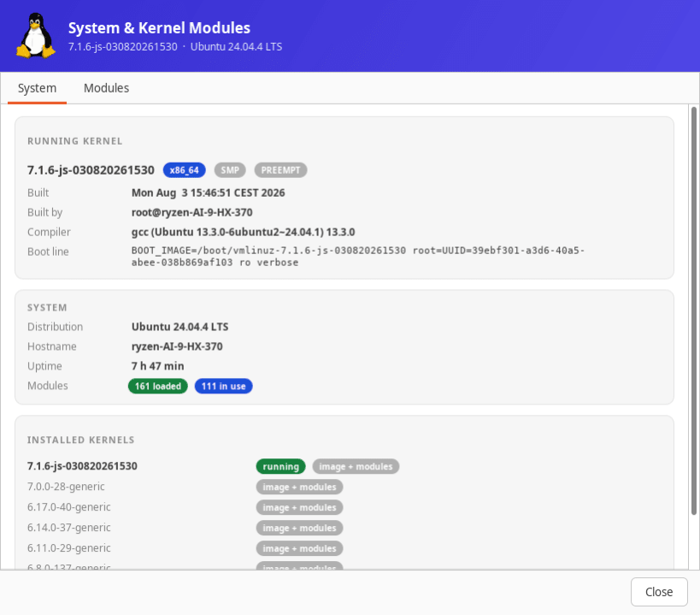The width and height of the screenshot is (700, 615).
Task: Click the INSTALLED KERNELS section heading
Action: 81,440
